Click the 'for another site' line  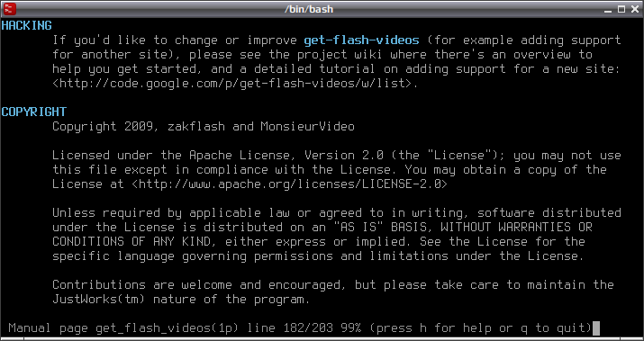tap(322, 55)
